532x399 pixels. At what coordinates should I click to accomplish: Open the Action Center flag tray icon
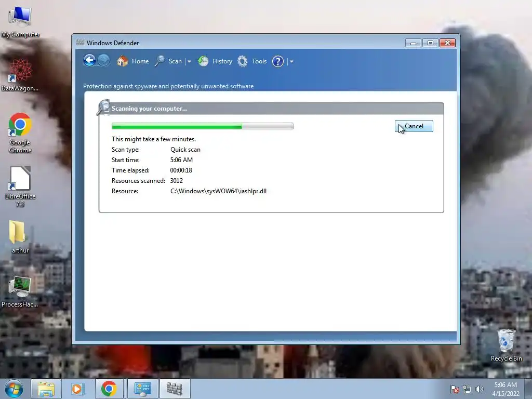(x=455, y=390)
